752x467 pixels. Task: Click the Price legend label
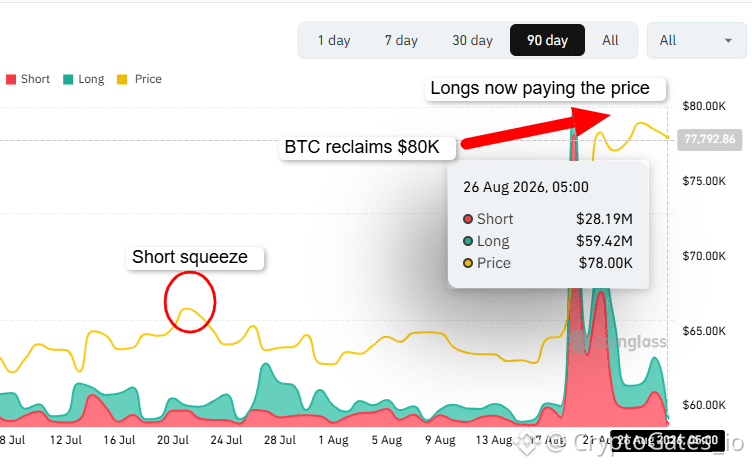click(x=148, y=79)
